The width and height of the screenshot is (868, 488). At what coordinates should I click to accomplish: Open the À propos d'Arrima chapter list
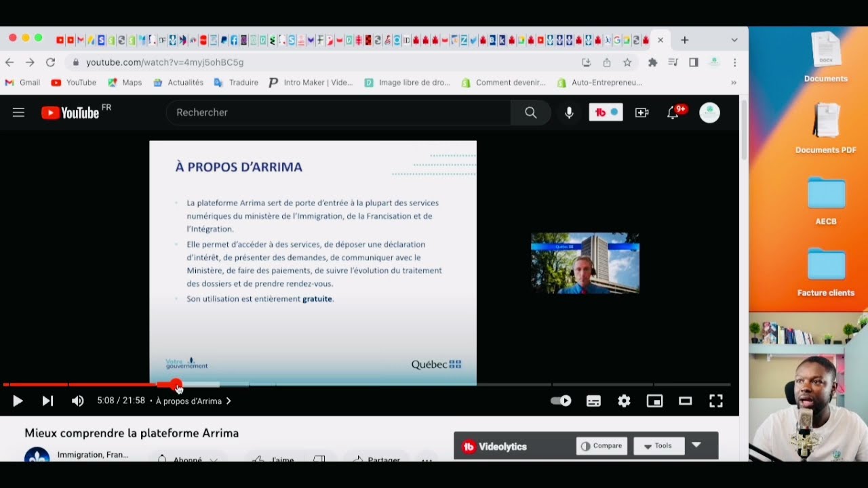pos(194,401)
